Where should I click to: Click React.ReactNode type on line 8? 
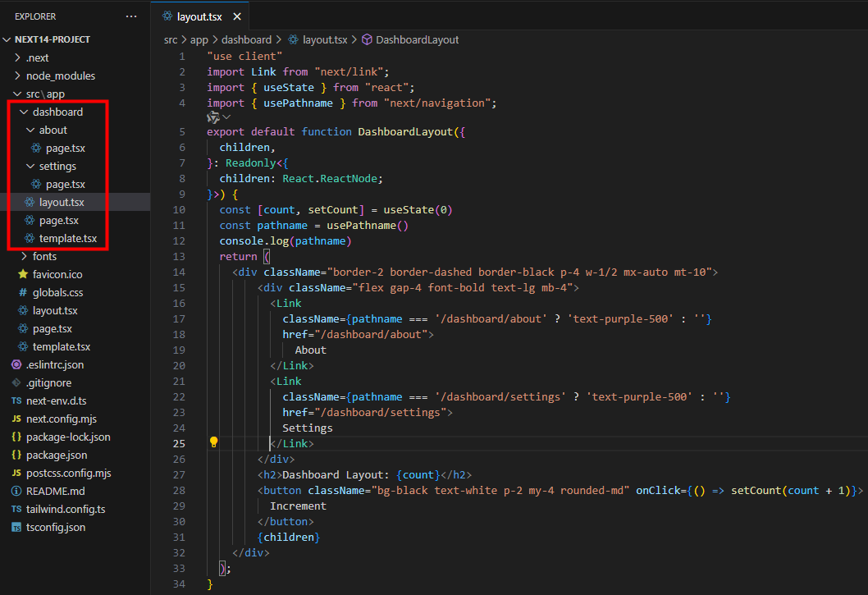[x=330, y=178]
